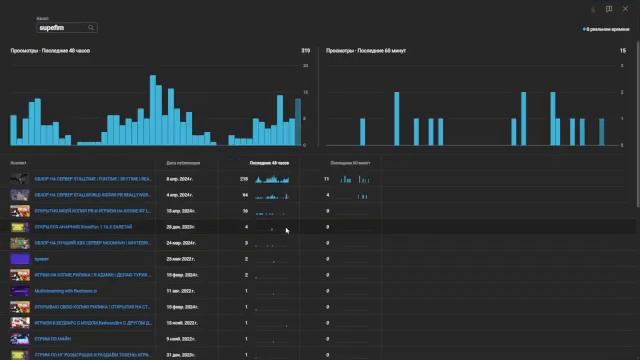The width and height of the screenshot is (640, 360).
Task: Open thumbnail of the video dated 24 мар. 2024
Action: pyautogui.click(x=20, y=243)
